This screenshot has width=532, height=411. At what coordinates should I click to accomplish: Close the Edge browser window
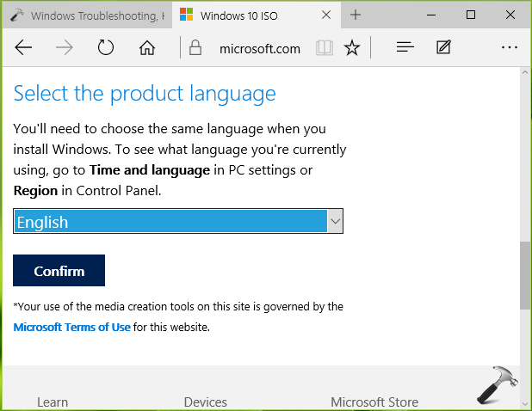[x=510, y=15]
